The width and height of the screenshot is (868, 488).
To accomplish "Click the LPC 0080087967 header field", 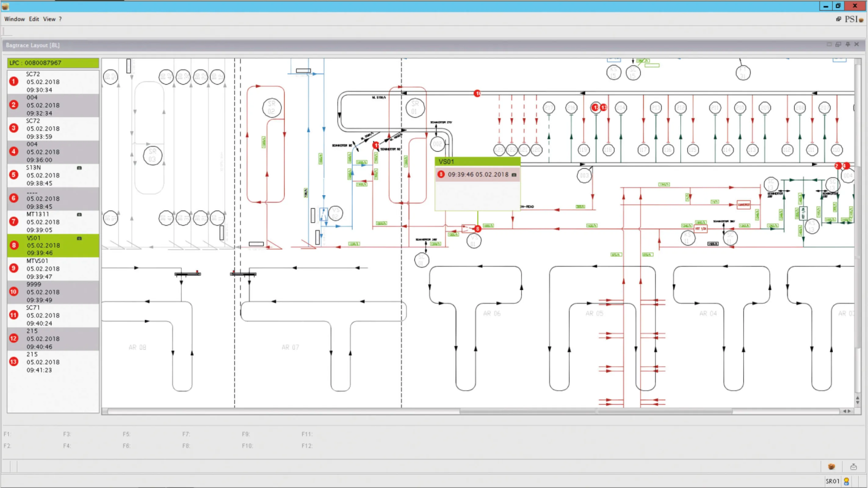I will [x=53, y=63].
